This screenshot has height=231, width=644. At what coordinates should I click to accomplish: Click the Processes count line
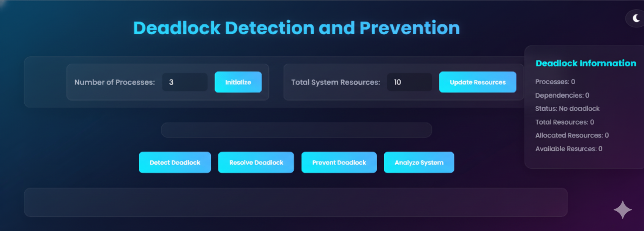pyautogui.click(x=555, y=82)
